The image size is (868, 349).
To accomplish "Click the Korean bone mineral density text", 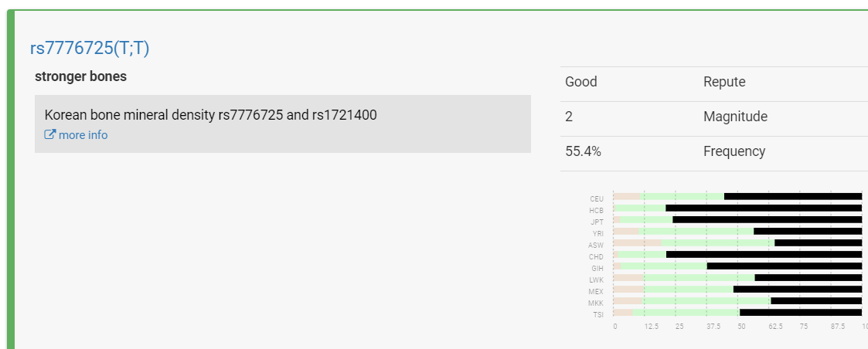I will (x=210, y=115).
